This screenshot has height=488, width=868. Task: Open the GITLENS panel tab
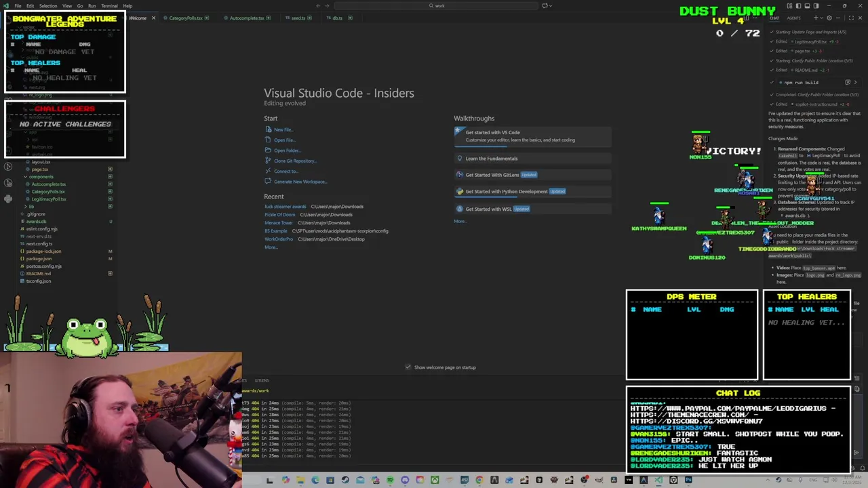coord(262,380)
